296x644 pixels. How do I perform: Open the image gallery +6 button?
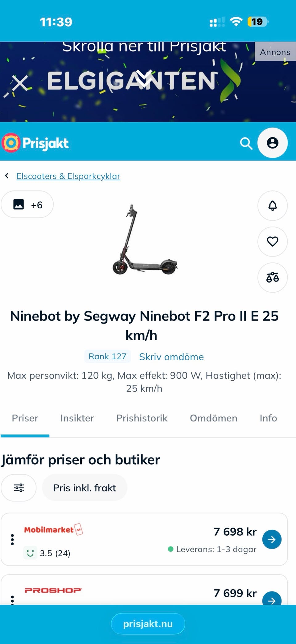[x=27, y=204]
